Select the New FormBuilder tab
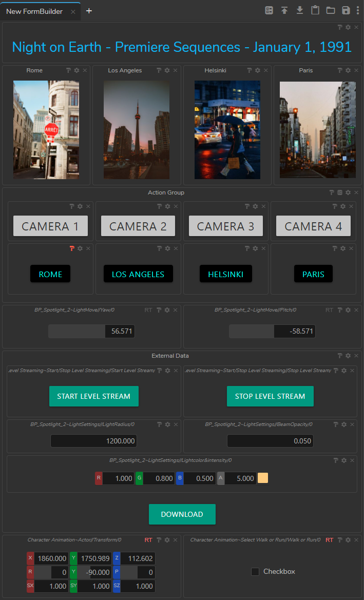The width and height of the screenshot is (364, 600). [x=35, y=11]
